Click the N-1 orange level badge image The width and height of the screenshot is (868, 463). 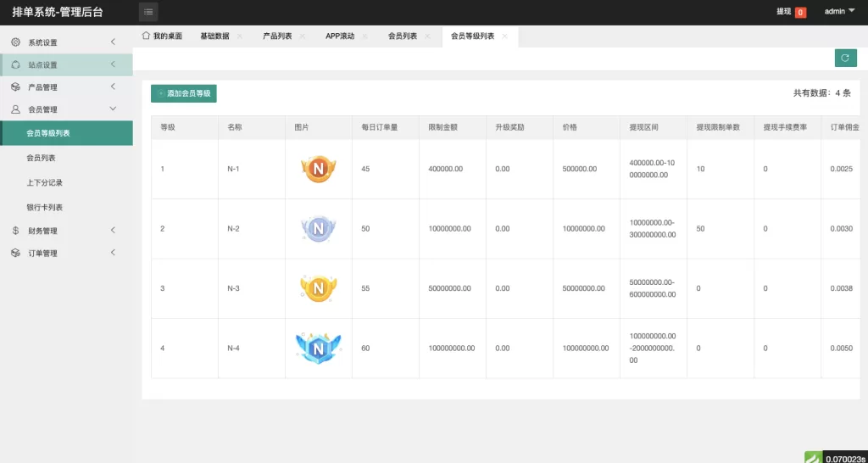point(319,169)
